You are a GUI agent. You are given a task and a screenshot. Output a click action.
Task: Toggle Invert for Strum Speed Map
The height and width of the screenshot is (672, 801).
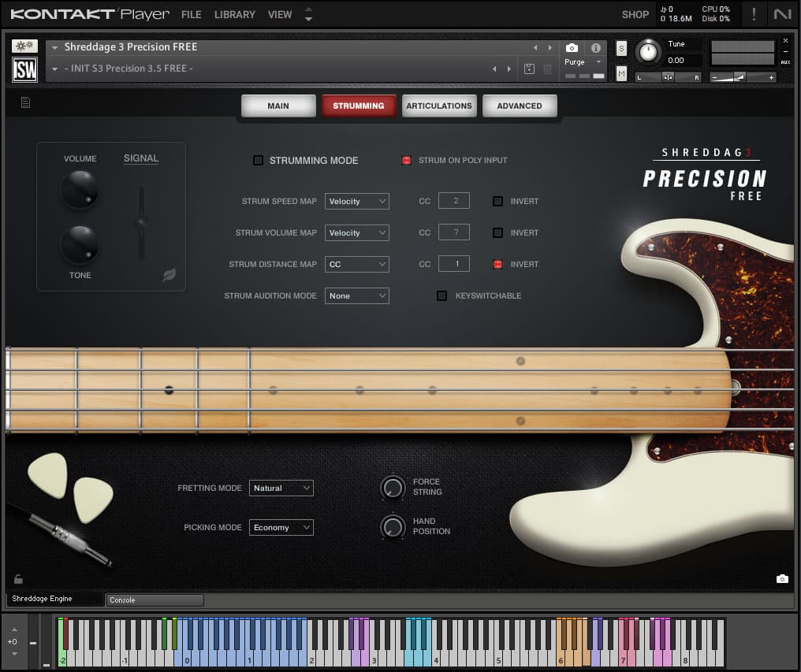click(x=497, y=201)
